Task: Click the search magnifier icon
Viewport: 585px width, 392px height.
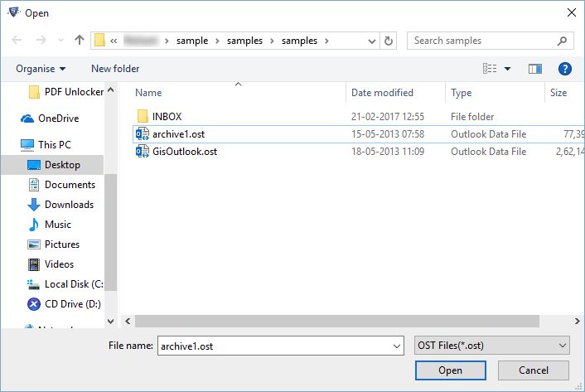Action: tap(562, 41)
